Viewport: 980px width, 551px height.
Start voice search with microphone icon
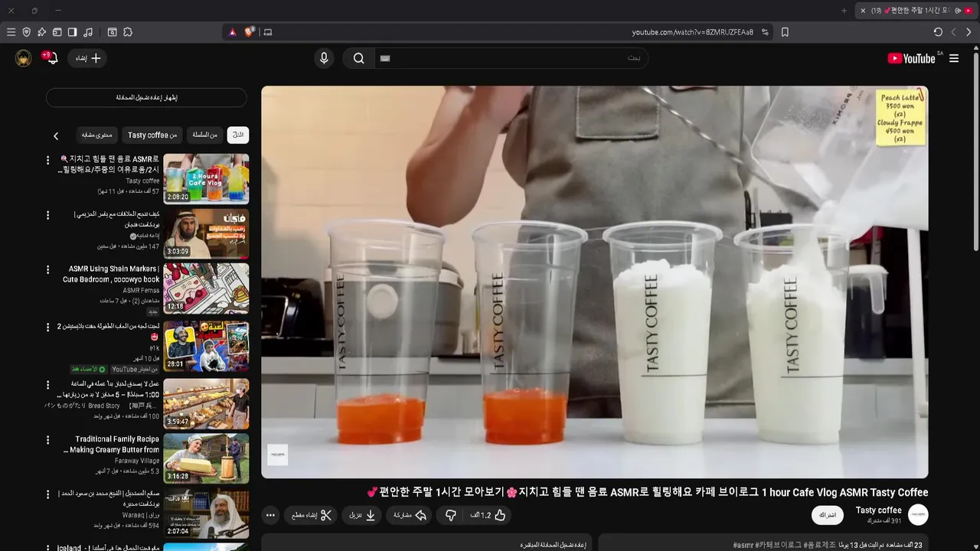point(324,58)
